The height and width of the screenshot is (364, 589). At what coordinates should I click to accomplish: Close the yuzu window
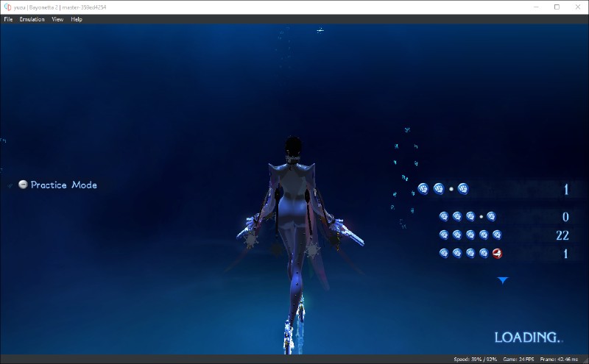[578, 7]
